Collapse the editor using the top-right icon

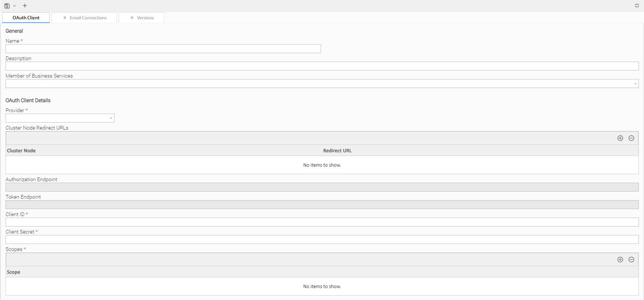(637, 6)
